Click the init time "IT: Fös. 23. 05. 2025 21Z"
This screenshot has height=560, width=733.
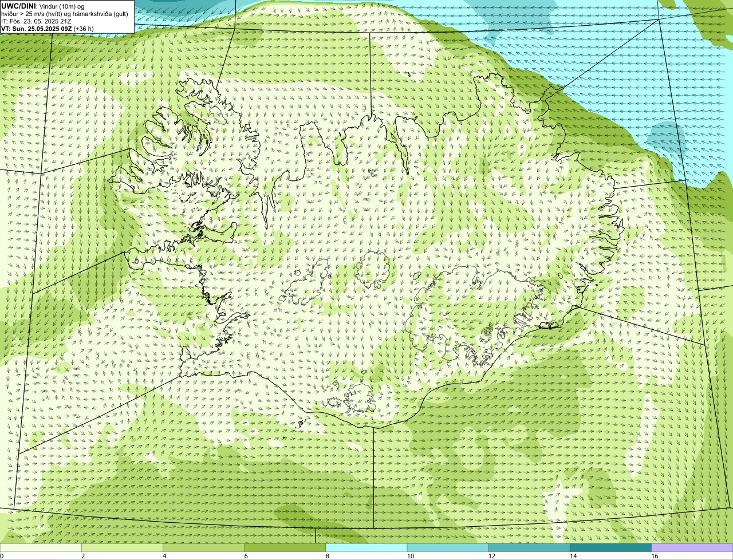(x=36, y=21)
